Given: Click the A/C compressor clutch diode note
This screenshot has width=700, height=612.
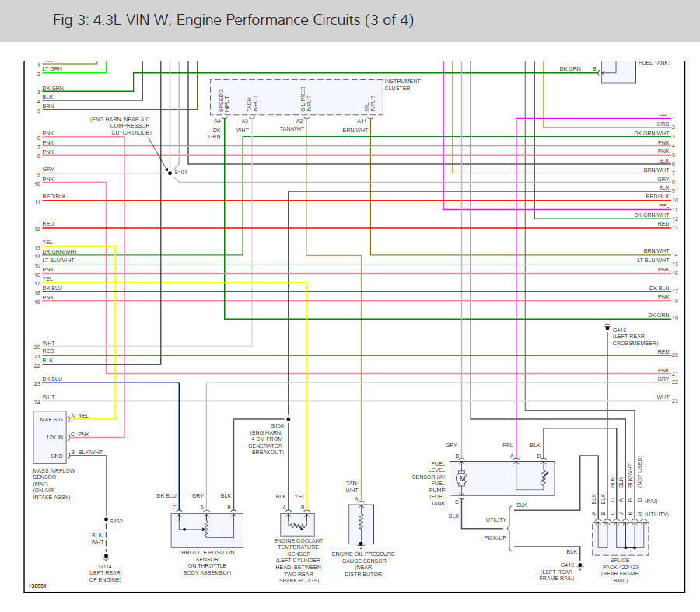Looking at the screenshot, I should tap(121, 126).
